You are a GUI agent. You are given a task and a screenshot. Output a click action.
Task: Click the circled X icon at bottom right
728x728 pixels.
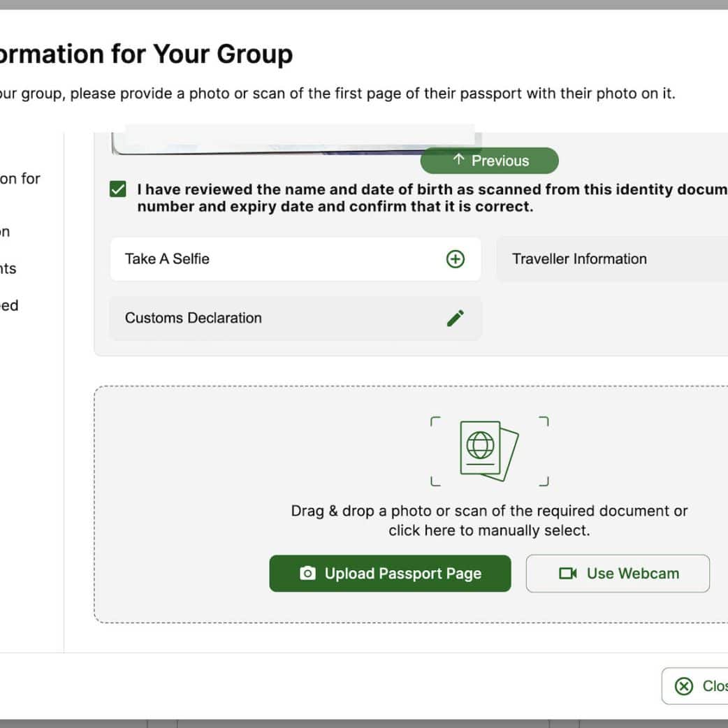pyautogui.click(x=683, y=686)
